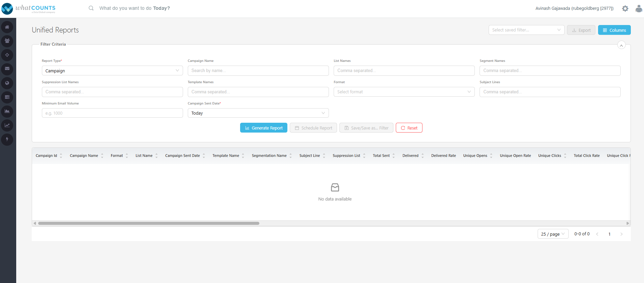
Task: Open the Campaign Sent Date dropdown
Action: coord(258,113)
